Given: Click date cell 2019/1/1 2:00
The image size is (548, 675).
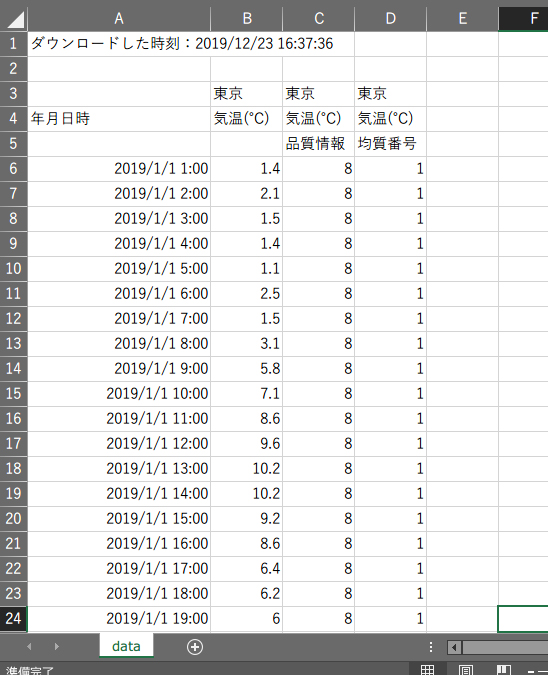Looking at the screenshot, I should coord(119,193).
